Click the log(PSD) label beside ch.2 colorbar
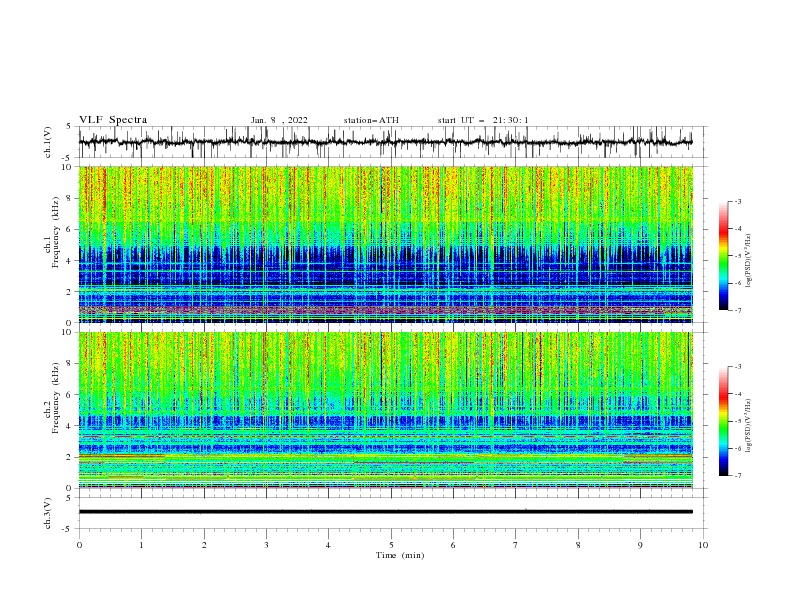The image size is (792, 612). (749, 425)
